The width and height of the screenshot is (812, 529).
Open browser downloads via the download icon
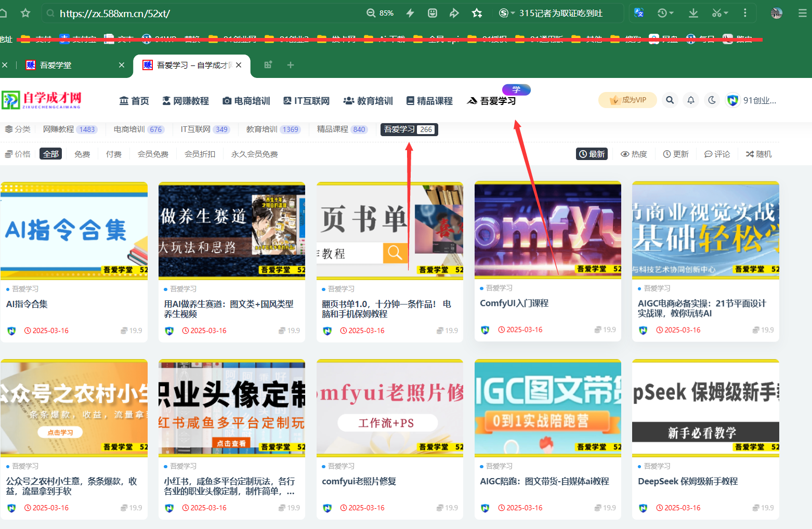693,12
